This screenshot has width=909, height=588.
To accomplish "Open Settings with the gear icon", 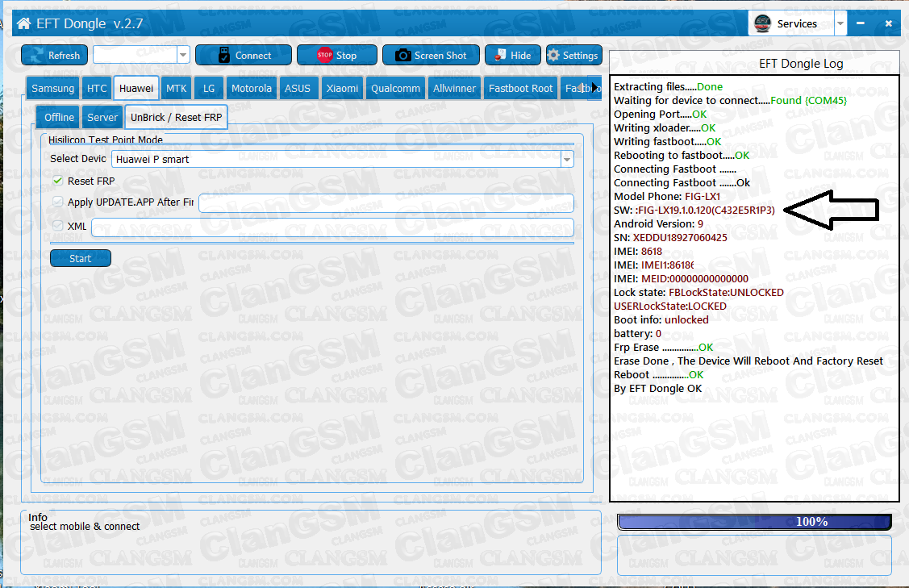I will coord(573,55).
